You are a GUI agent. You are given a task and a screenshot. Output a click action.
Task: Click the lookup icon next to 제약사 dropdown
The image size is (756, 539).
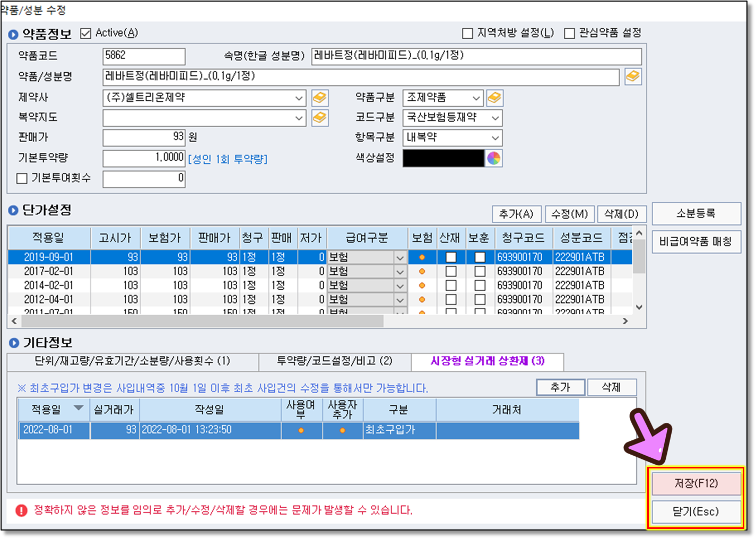click(319, 98)
